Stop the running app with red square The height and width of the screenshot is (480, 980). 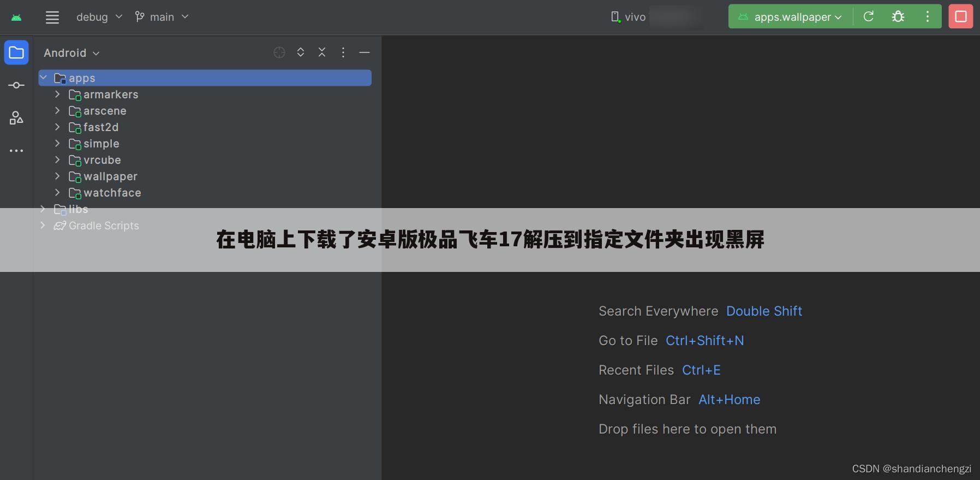pos(961,16)
